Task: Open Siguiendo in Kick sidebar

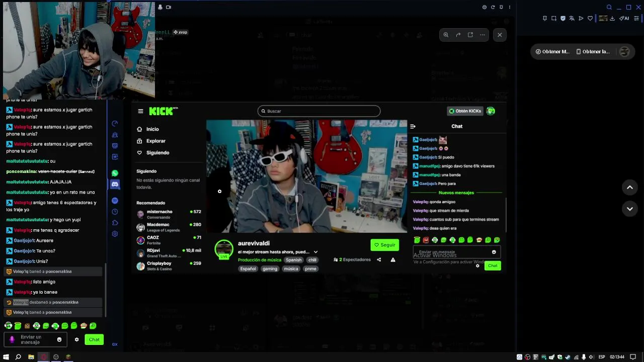Action: tap(153, 153)
